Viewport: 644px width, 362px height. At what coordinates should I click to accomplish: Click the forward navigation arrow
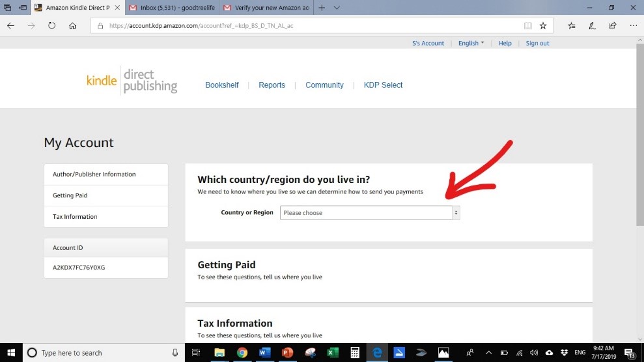coord(31,25)
